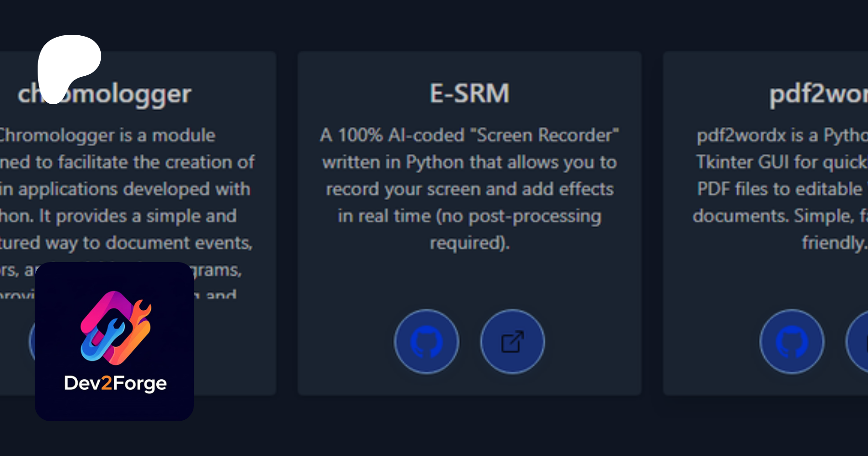Click the colorful Dev2Forge wrench emblem

[x=115, y=328]
